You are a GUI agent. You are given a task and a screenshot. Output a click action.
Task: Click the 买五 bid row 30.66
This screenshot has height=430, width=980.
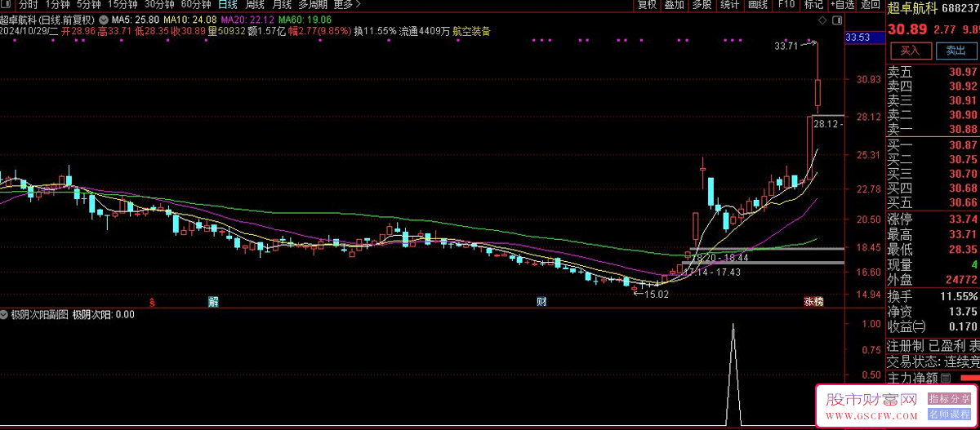(x=933, y=202)
